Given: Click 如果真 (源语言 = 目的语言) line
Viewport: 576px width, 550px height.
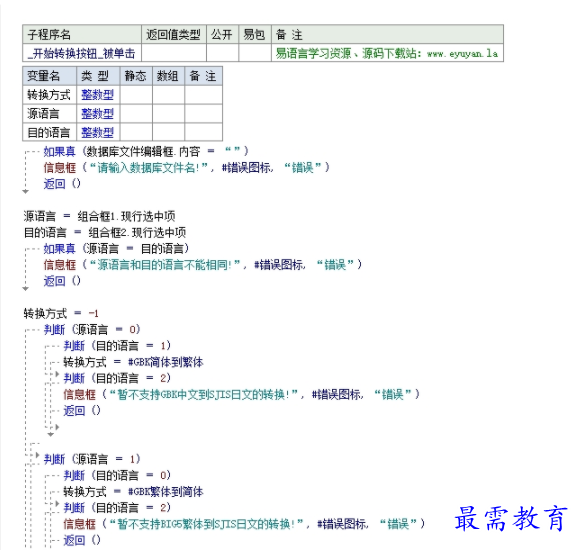Looking at the screenshot, I should pos(116,249).
